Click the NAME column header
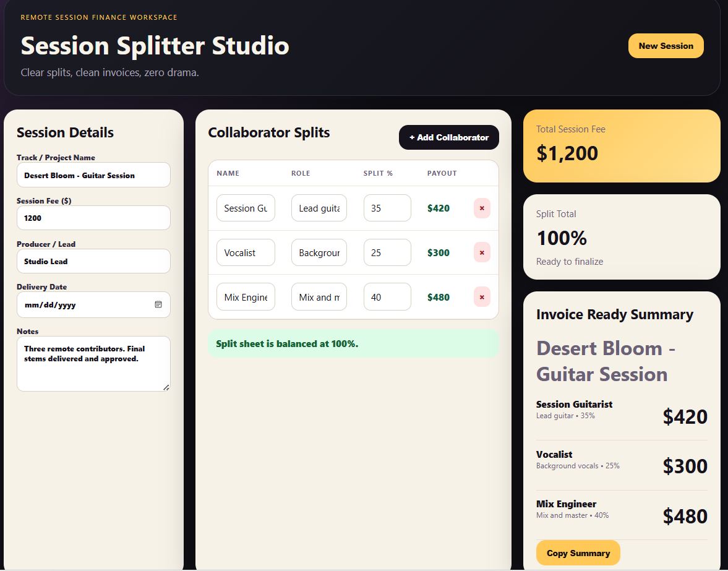The image size is (728, 571). point(228,173)
